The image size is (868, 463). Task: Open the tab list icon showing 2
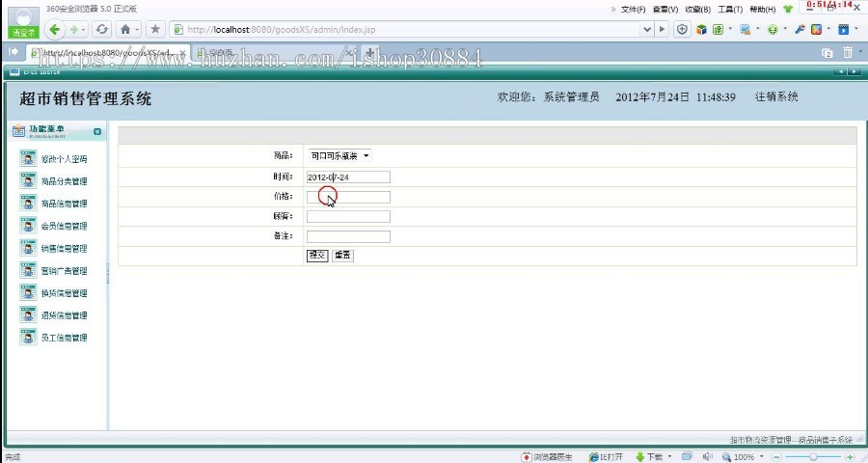coord(827,53)
